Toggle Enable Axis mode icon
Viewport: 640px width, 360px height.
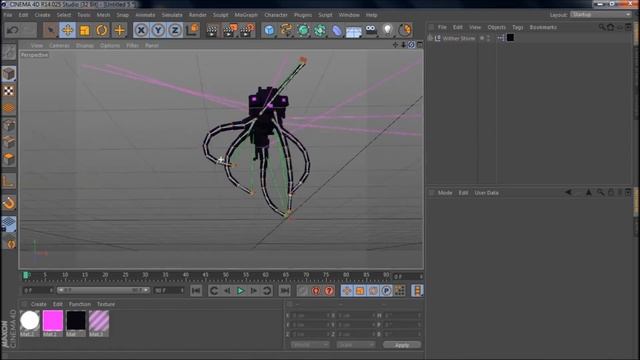coord(9,181)
